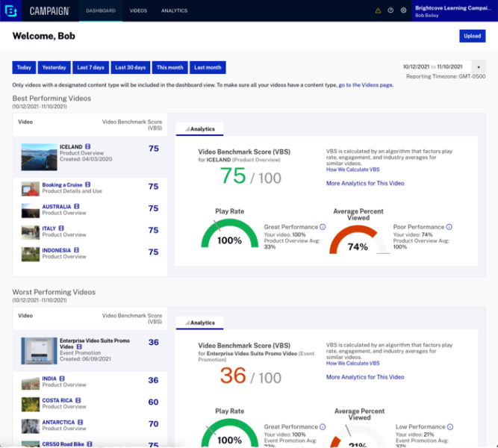498x448 pixels.
Task: Switch to the Videos tab
Action: [138, 11]
